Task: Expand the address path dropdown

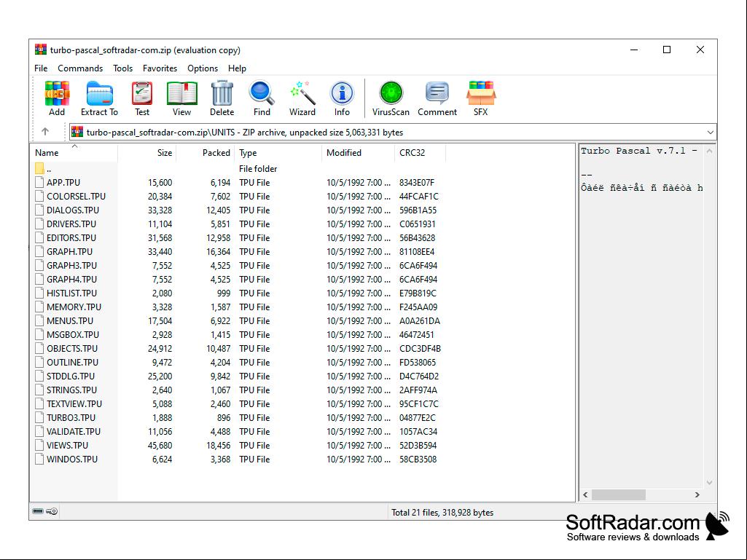Action: 710,133
